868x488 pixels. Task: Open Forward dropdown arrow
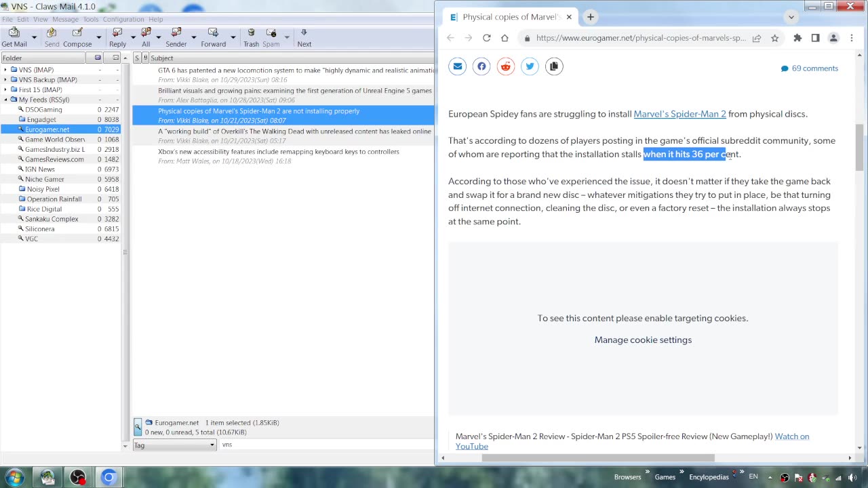pos(233,37)
